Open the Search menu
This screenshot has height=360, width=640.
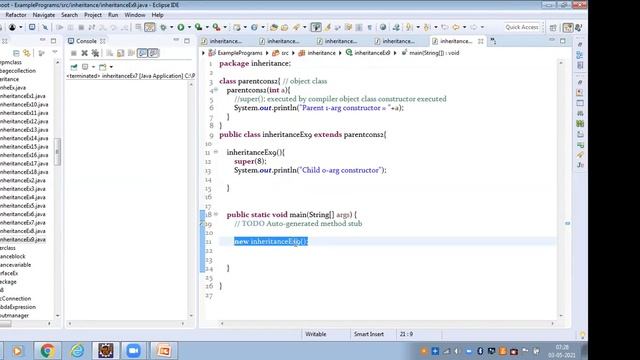point(69,15)
